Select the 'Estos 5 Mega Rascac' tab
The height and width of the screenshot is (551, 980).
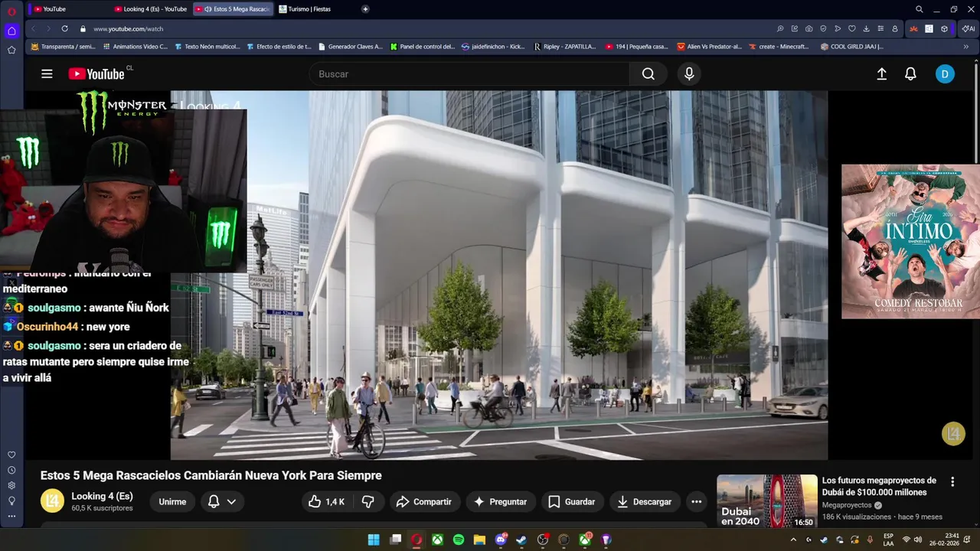tap(234, 9)
